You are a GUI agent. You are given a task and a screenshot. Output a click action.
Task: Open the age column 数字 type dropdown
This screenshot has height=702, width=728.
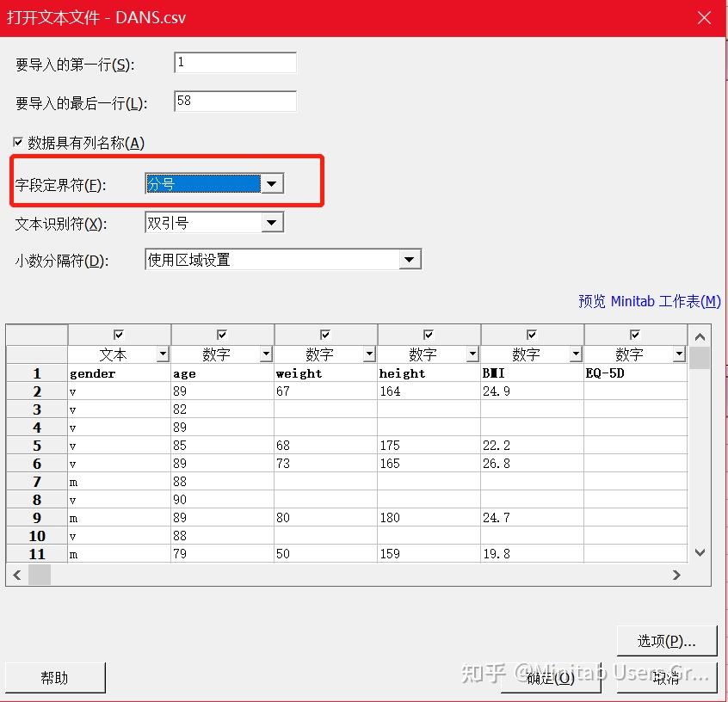pos(266,354)
